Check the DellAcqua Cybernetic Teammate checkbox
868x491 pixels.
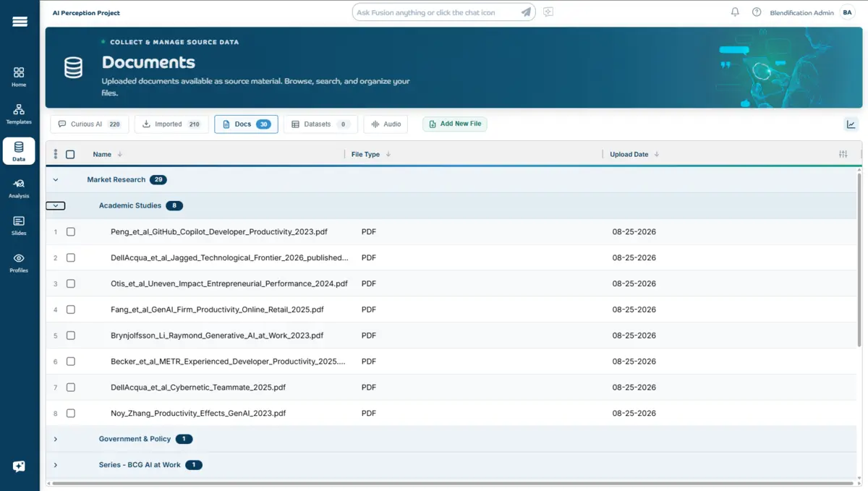71,388
